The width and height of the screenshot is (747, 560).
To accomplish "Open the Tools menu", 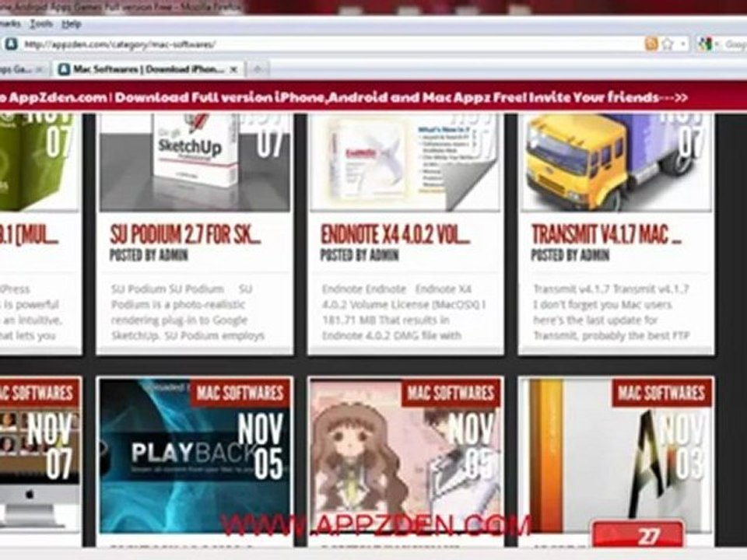I will point(41,23).
